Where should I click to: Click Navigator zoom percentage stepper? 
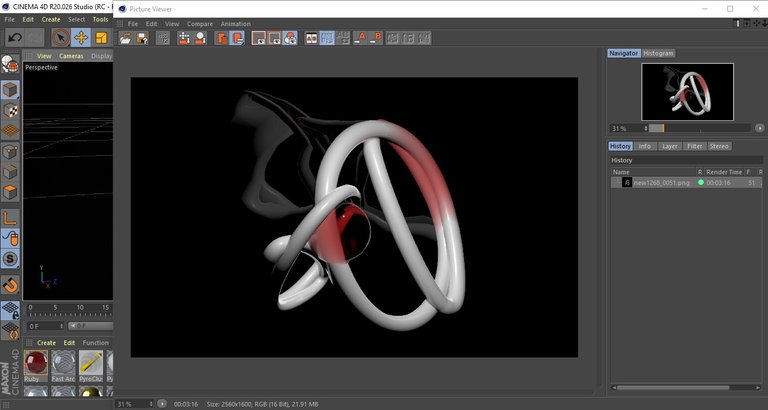646,128
